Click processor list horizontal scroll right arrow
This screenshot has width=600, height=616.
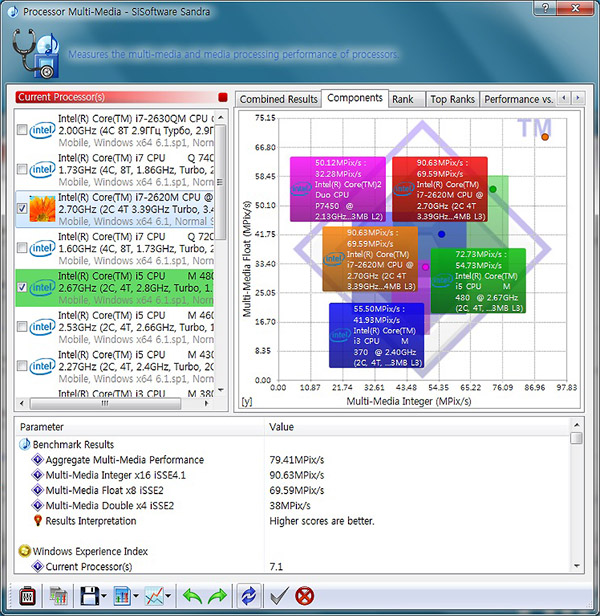tap(206, 403)
